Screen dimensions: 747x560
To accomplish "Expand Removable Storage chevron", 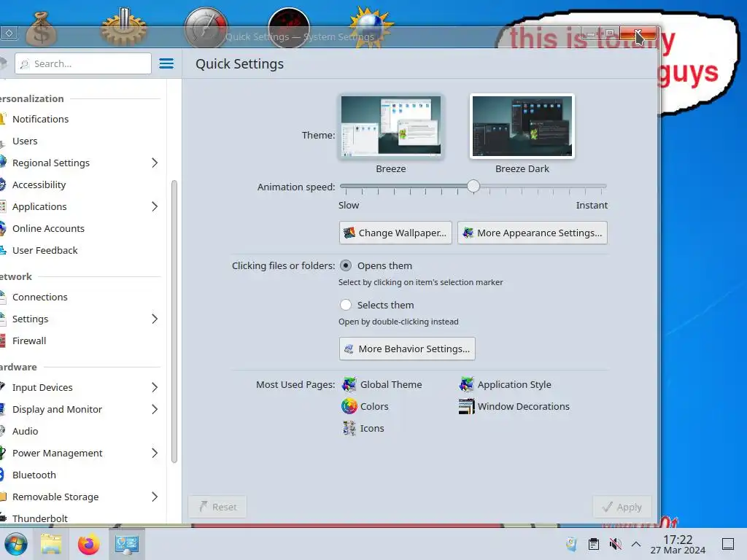I will [155, 497].
